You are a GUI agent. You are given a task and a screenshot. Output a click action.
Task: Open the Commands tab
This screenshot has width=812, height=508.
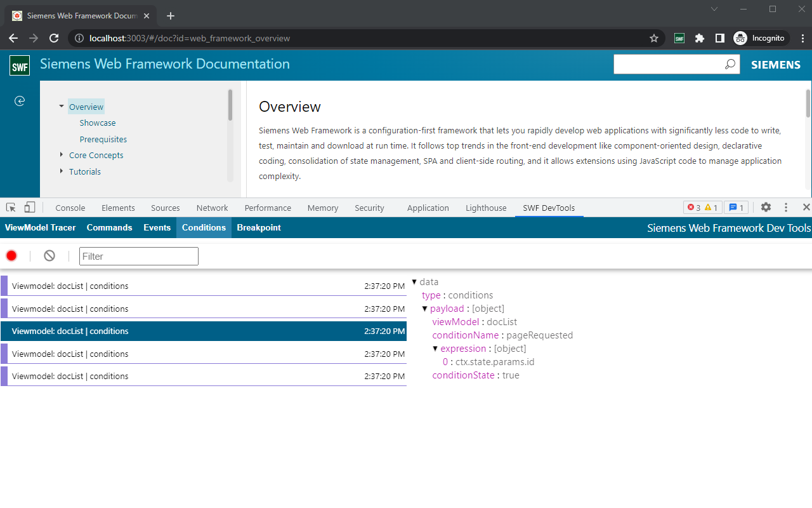click(110, 227)
